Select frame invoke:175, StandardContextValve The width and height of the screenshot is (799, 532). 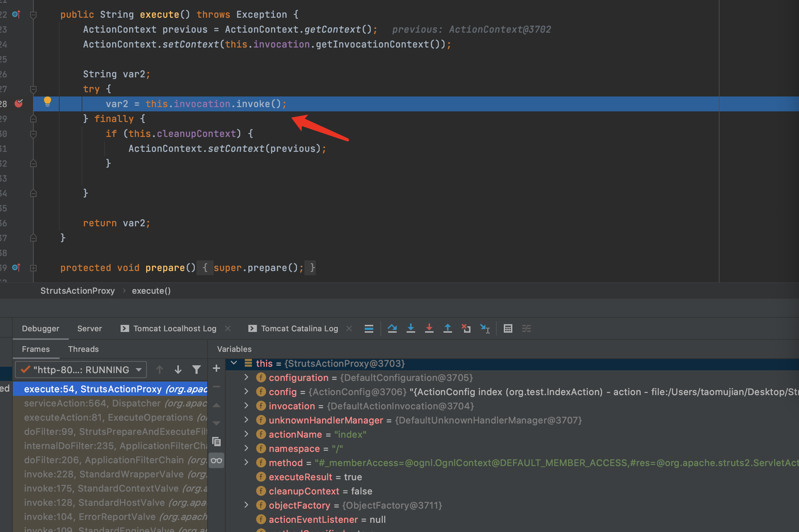[x=110, y=488]
